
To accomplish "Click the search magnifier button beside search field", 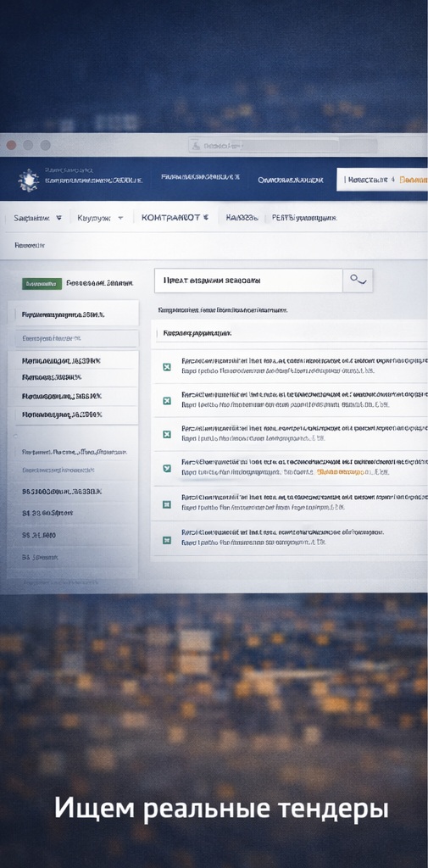I will [x=358, y=281].
